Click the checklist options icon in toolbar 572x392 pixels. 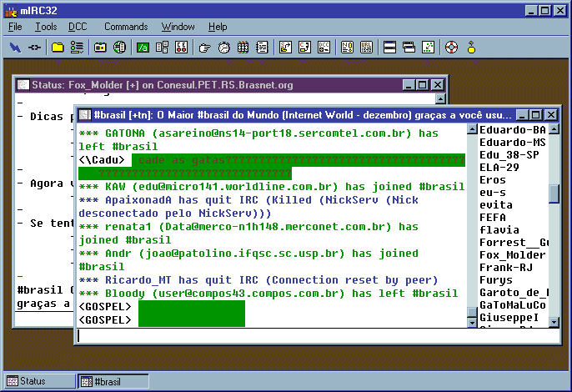(77, 48)
